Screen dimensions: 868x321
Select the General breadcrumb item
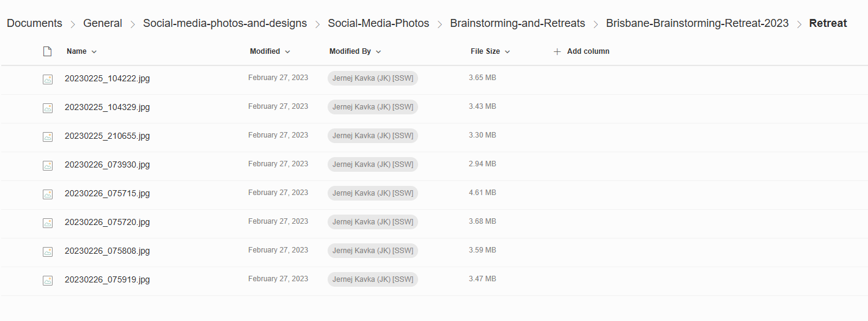(x=103, y=23)
